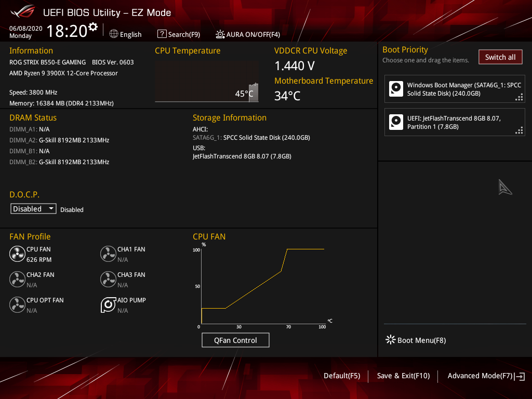Click ROG STRIX B550-E GAMING text

pyautogui.click(x=47, y=62)
